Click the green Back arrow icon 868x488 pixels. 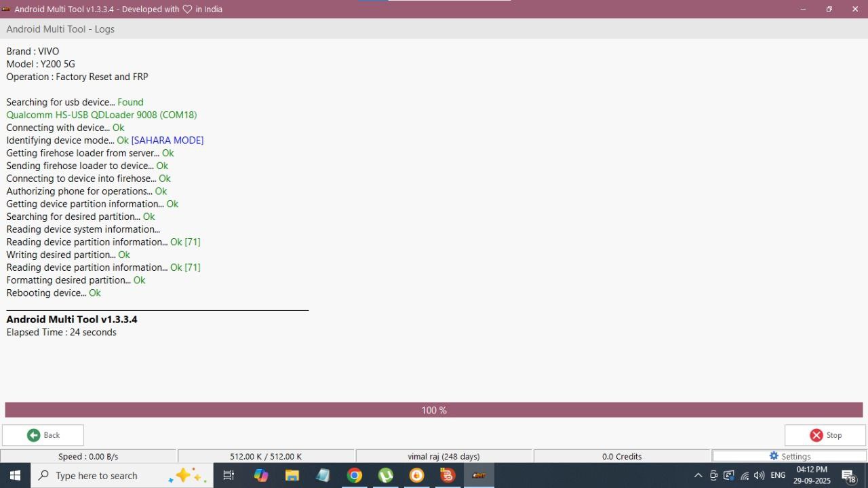(33, 435)
